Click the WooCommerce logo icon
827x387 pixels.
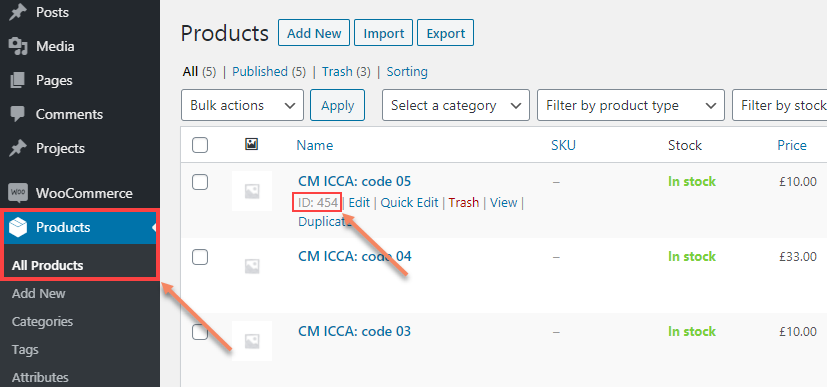click(18, 193)
